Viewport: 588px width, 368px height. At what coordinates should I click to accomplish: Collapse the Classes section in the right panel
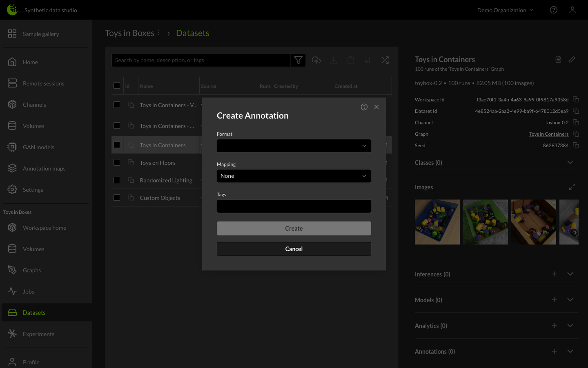pos(570,162)
